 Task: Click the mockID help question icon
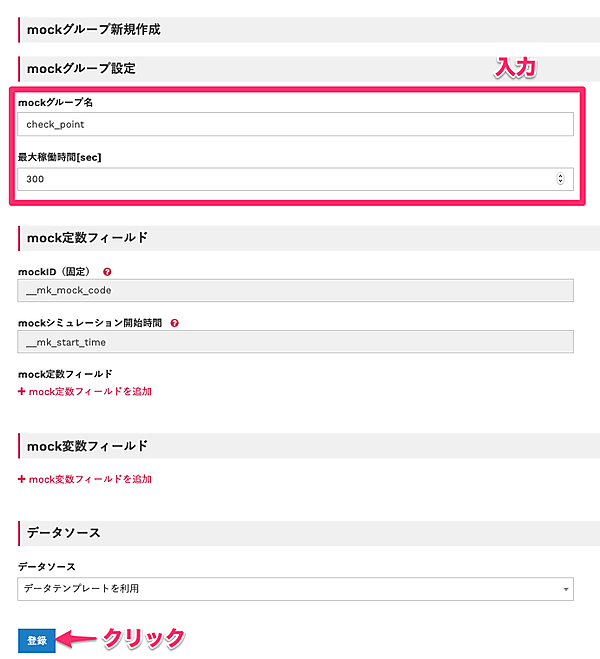pos(107,271)
